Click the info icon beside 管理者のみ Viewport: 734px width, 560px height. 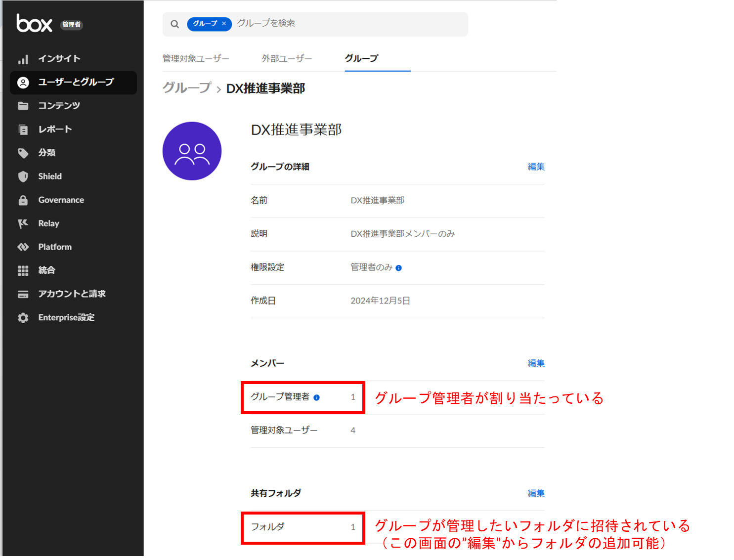[x=398, y=268]
